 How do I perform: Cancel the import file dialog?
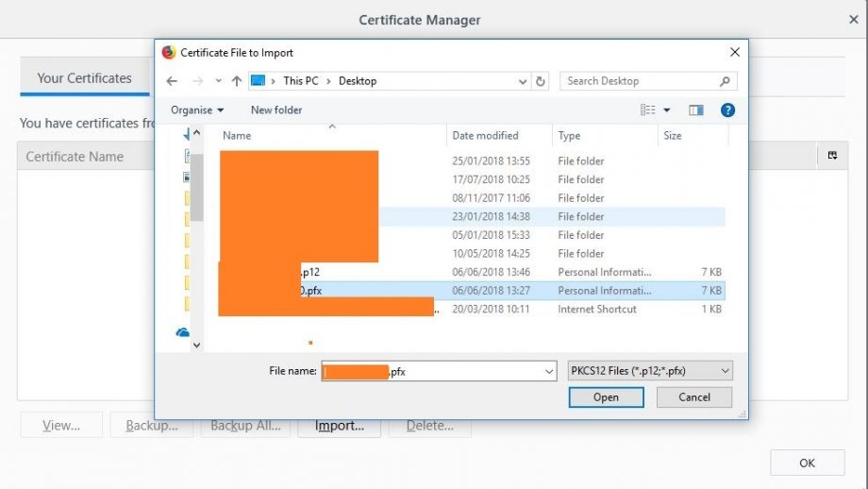[694, 397]
